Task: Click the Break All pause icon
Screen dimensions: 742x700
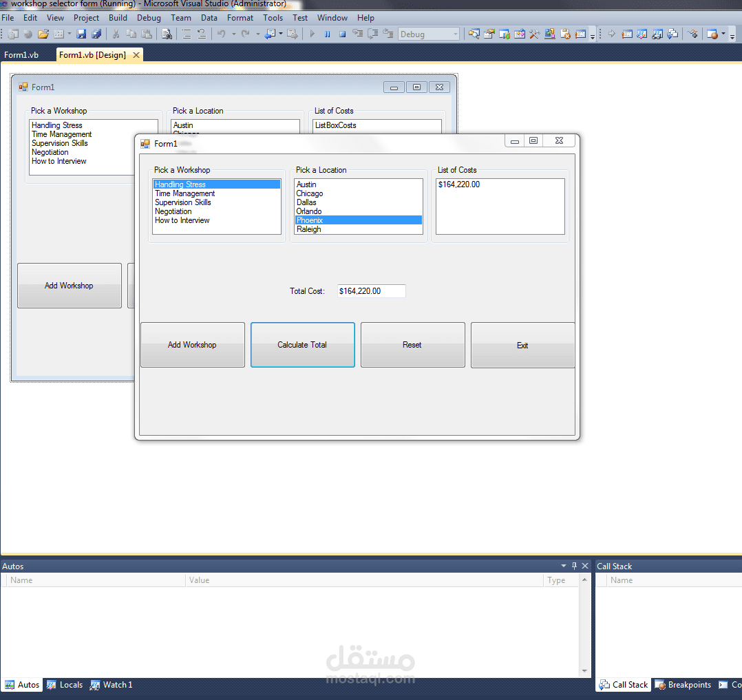Action: [328, 34]
